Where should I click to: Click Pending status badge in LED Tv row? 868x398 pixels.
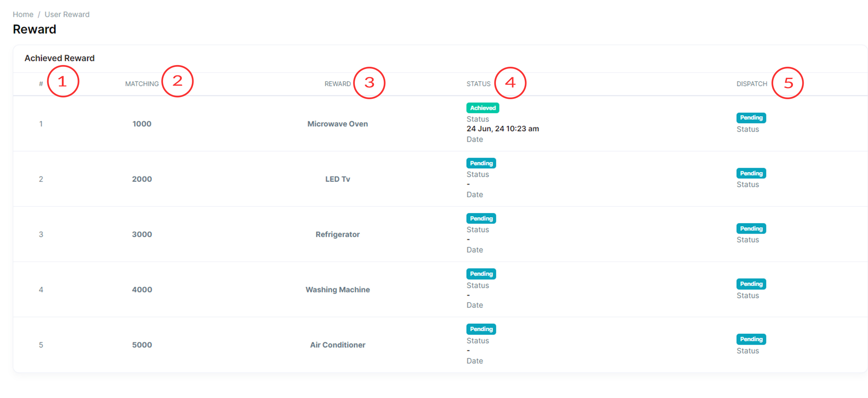(481, 163)
